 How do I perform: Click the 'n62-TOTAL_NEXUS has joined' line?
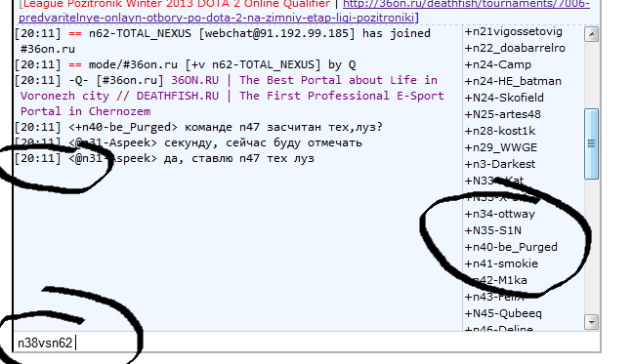(223, 41)
